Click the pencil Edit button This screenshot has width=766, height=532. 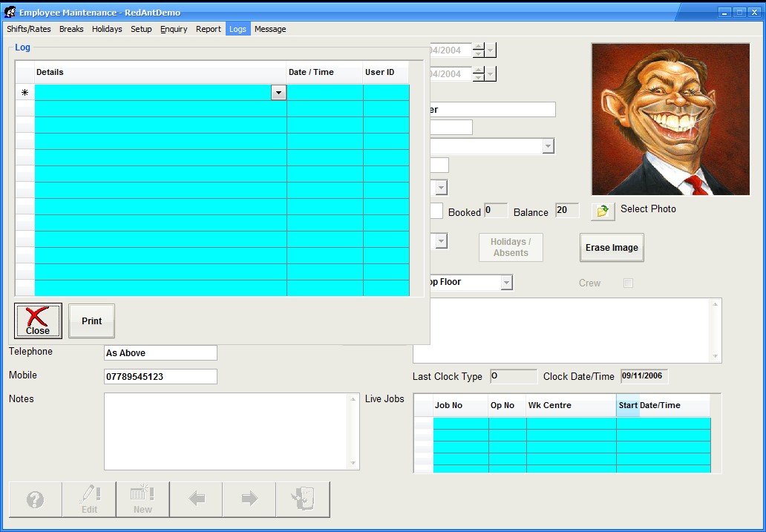pos(89,499)
